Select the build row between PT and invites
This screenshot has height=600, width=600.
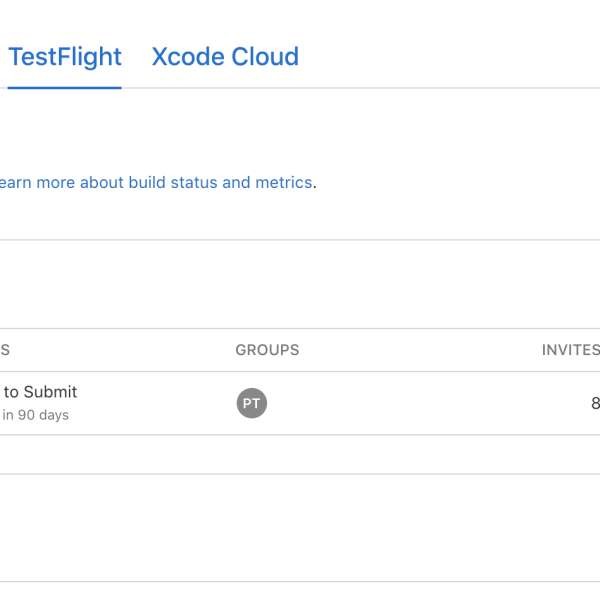click(420, 403)
